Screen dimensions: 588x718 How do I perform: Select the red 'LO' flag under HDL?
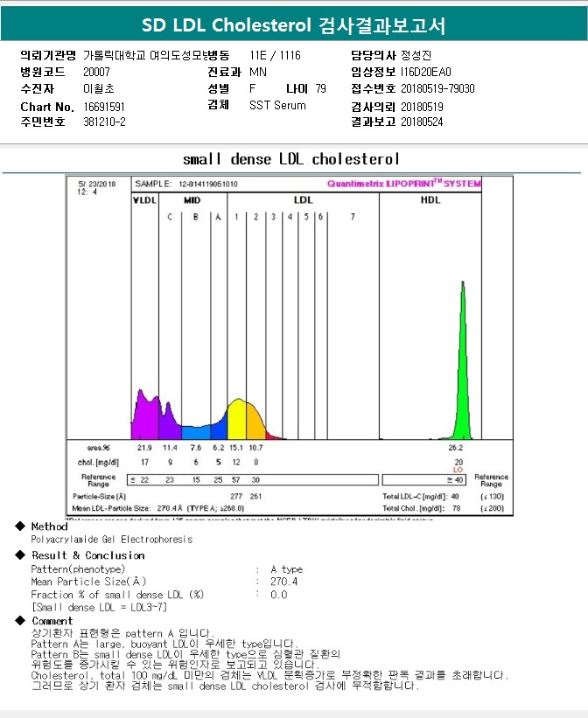pos(458,470)
